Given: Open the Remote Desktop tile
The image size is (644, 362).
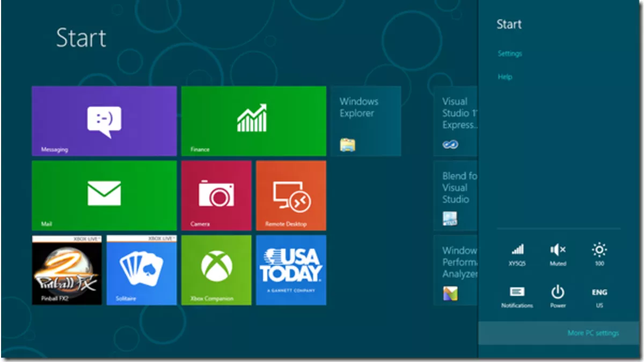Looking at the screenshot, I should coord(291,195).
